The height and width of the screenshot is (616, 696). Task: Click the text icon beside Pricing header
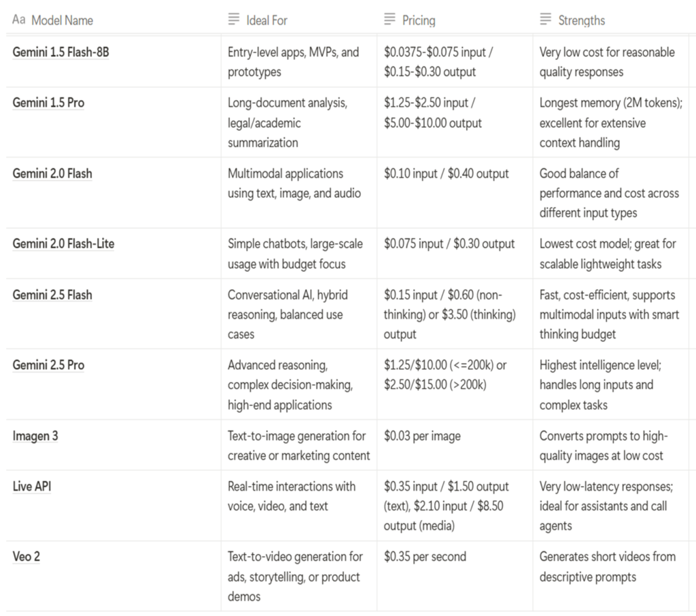(x=389, y=19)
